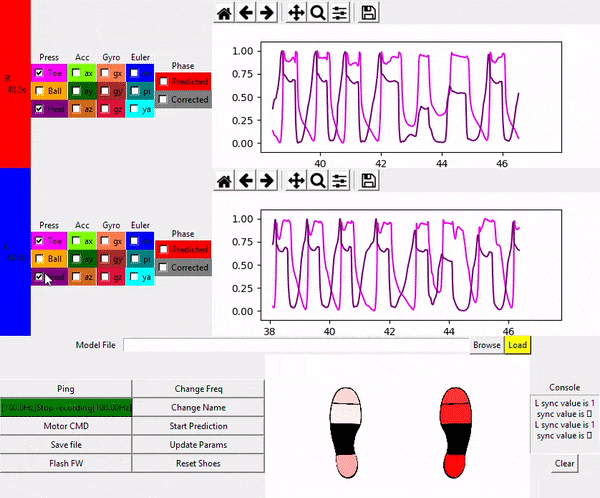Enable the gy checkbox in the lower Gyro group
This screenshot has width=600, height=498.
pos(105,258)
